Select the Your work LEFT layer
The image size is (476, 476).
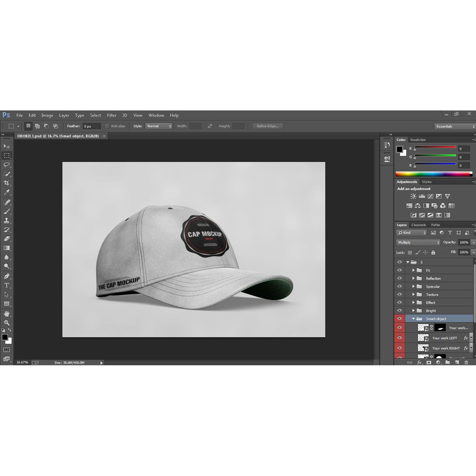tap(444, 338)
